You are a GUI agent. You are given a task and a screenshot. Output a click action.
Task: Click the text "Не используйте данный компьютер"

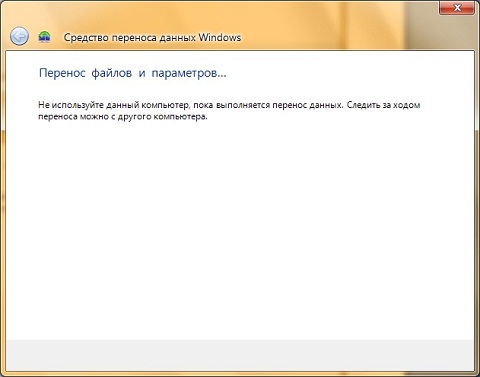[x=113, y=105]
